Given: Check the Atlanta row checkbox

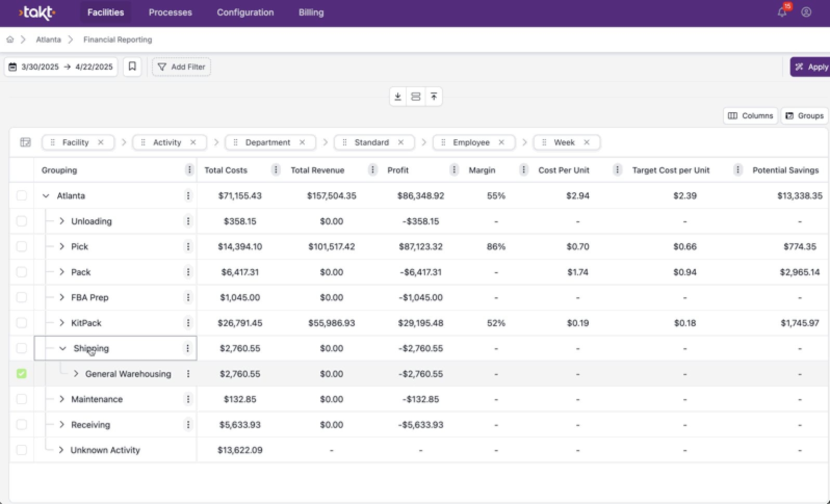Looking at the screenshot, I should pos(21,195).
